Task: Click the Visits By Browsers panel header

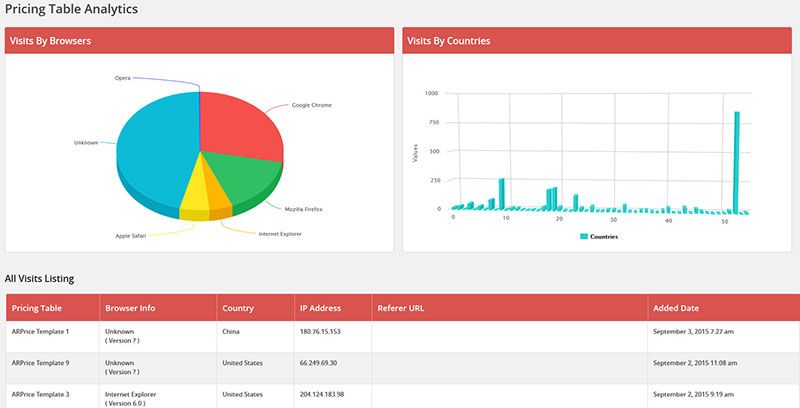Action: 199,40
